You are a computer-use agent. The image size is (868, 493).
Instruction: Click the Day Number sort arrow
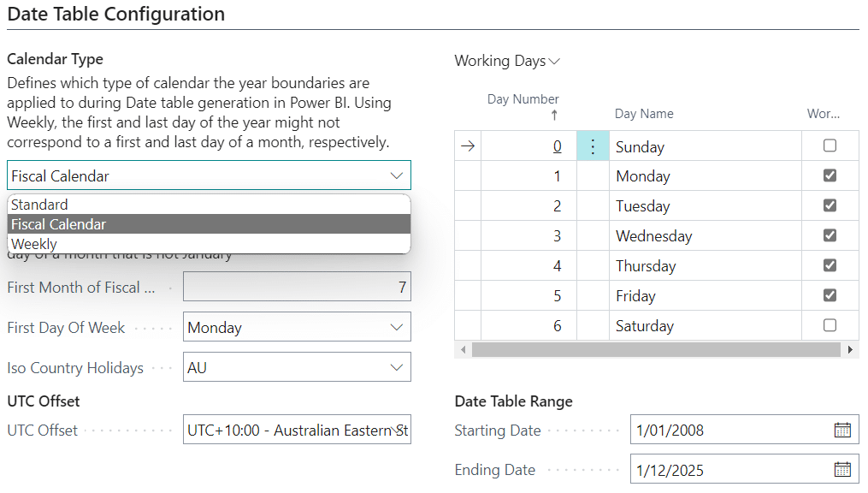554,115
